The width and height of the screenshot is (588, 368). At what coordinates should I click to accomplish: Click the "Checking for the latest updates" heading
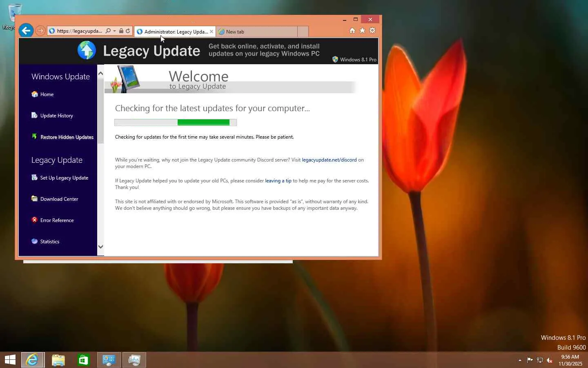pos(212,108)
